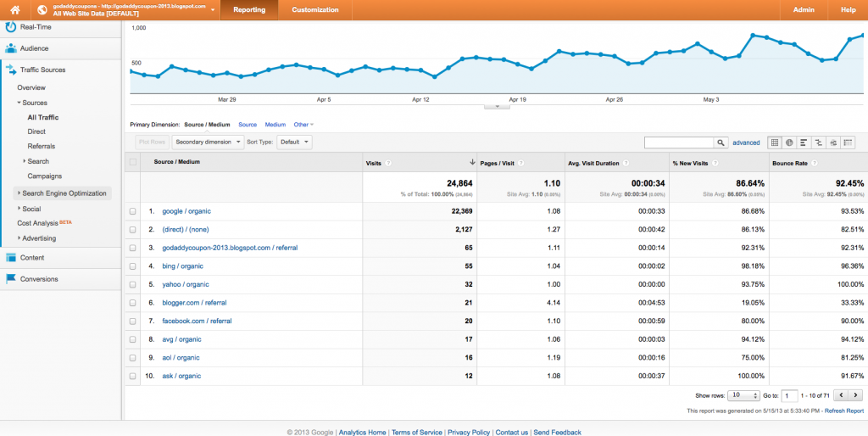Check the godaddycoupon-2013.blogspot.com referral row
Image resolution: width=868 pixels, height=436 pixels.
coord(132,248)
